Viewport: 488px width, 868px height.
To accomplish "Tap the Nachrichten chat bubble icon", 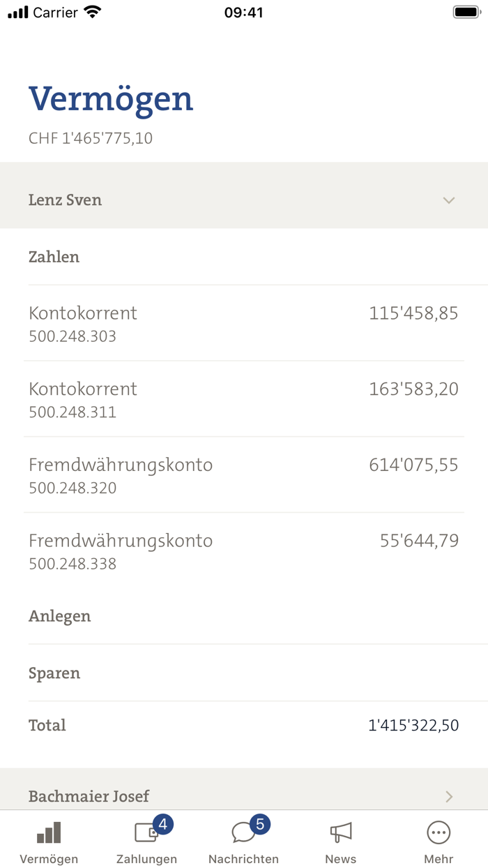I will [x=243, y=833].
